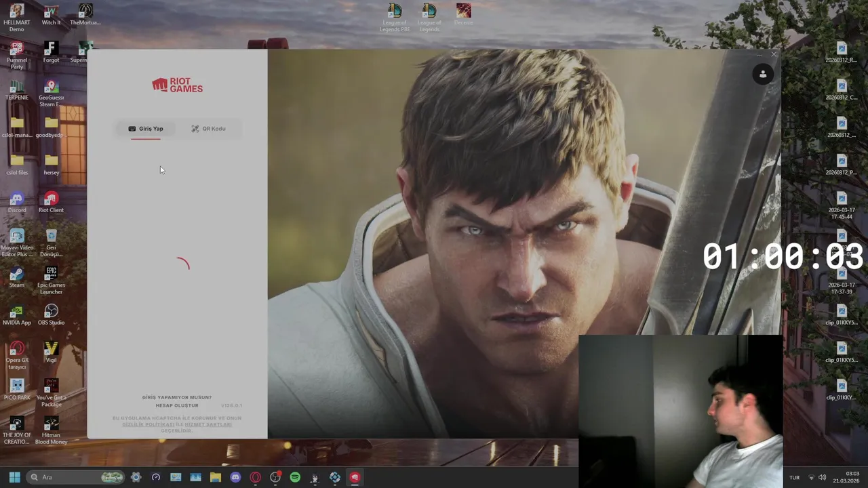Open HELLMART Demo desktop shortcut
Viewport: 868px width, 488px height.
17,18
